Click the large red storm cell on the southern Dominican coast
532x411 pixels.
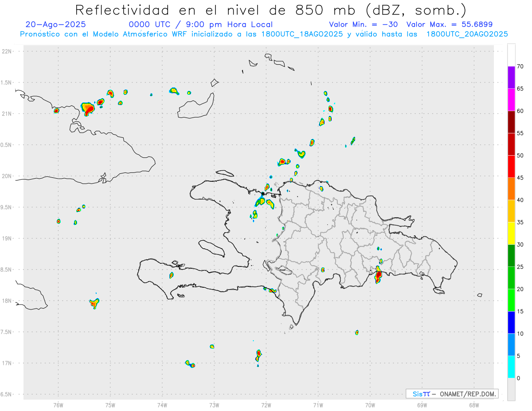378,276
